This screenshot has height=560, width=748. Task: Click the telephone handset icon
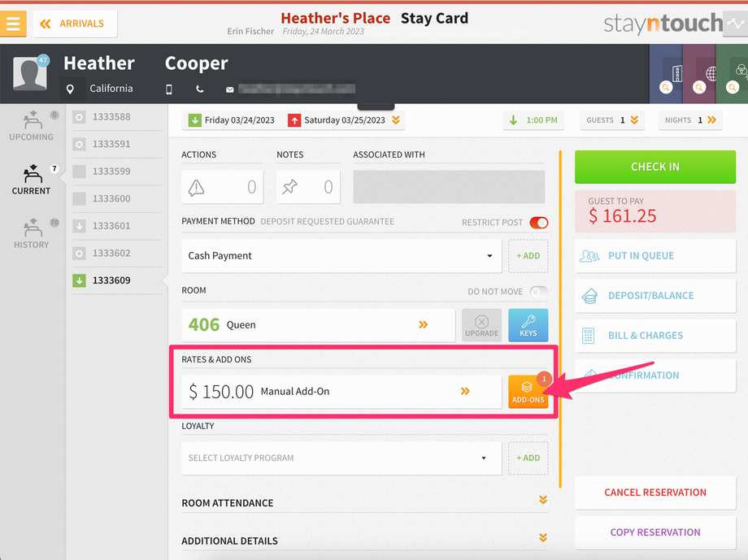200,89
